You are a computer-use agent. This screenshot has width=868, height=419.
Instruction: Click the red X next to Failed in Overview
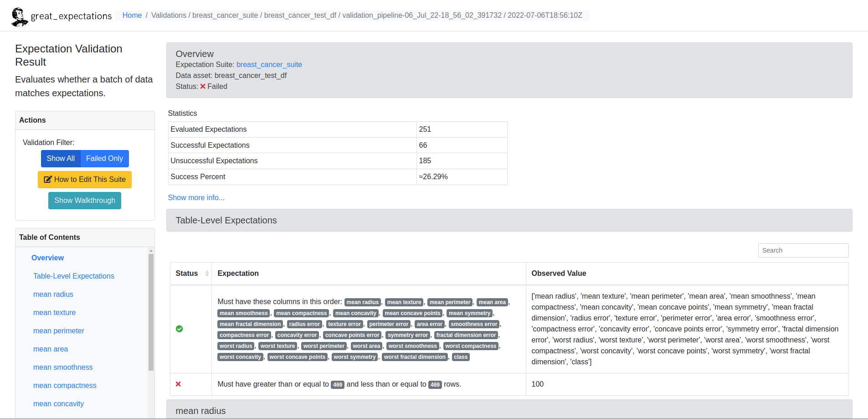[204, 86]
